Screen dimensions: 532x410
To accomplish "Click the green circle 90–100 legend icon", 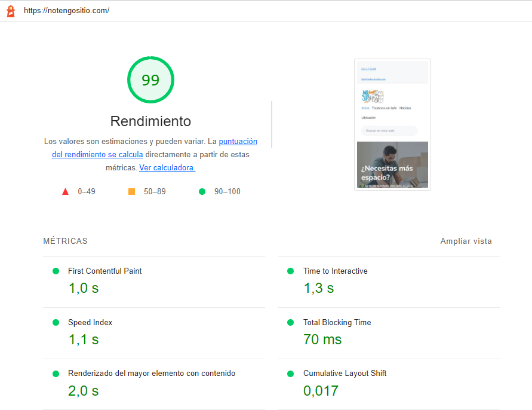I will click(x=202, y=192).
